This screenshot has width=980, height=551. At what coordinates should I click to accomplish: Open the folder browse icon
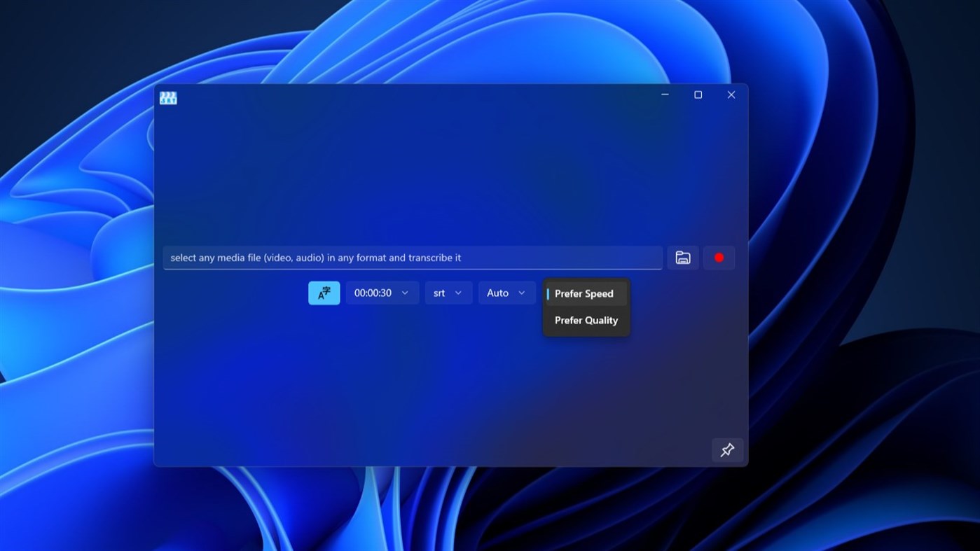click(x=682, y=258)
